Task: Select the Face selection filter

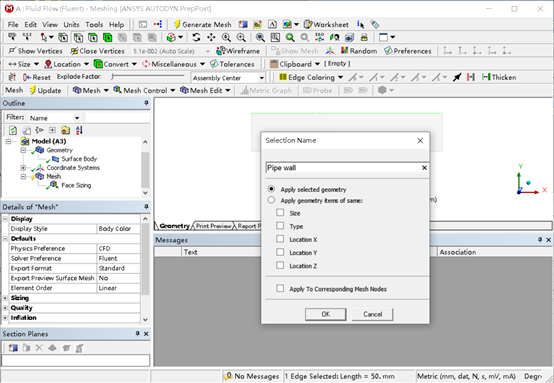Action: pyautogui.click(x=93, y=37)
